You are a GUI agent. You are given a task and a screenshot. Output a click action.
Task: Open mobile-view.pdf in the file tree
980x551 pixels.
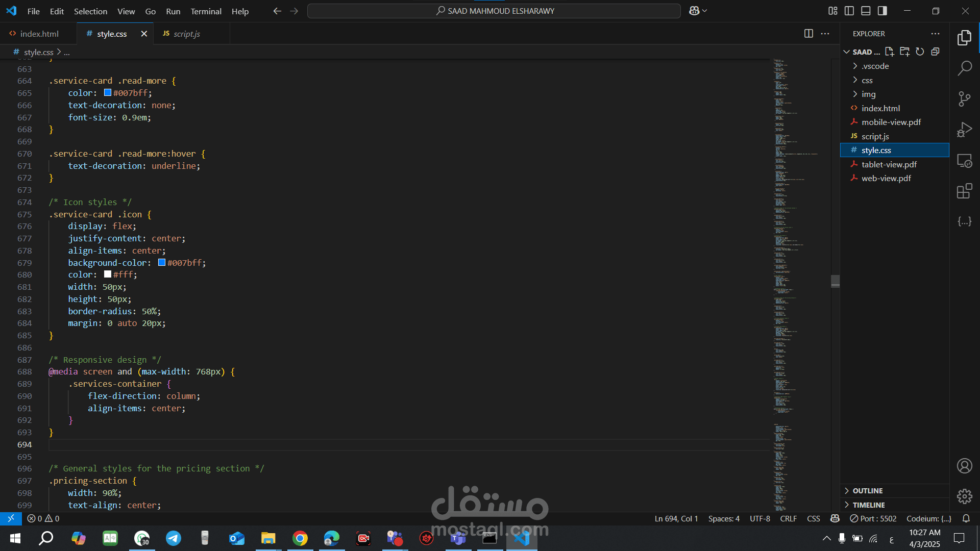pos(891,122)
